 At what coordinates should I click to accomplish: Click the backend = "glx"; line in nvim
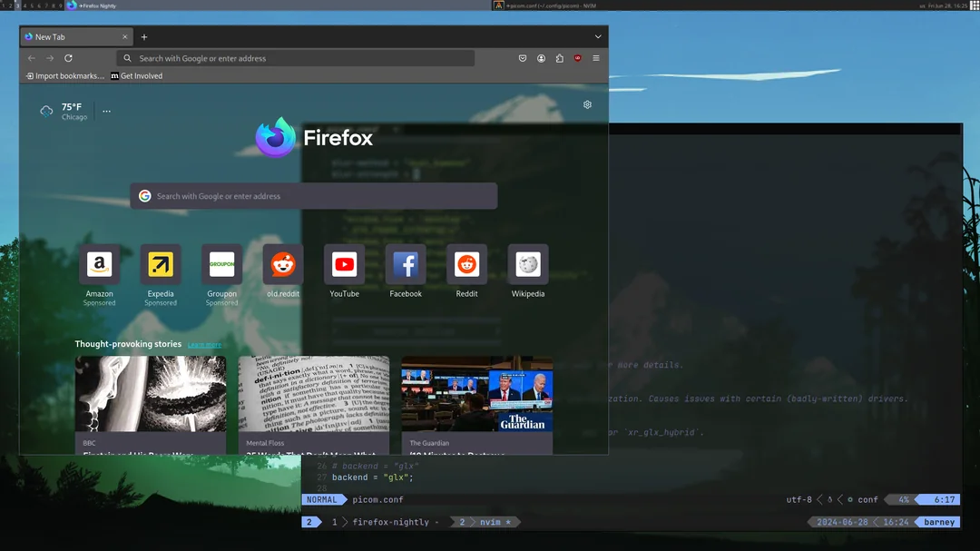pyautogui.click(x=373, y=477)
